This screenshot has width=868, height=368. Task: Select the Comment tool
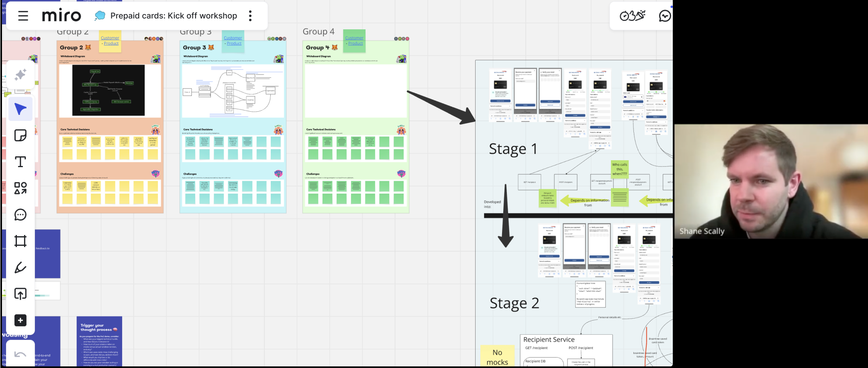[20, 215]
